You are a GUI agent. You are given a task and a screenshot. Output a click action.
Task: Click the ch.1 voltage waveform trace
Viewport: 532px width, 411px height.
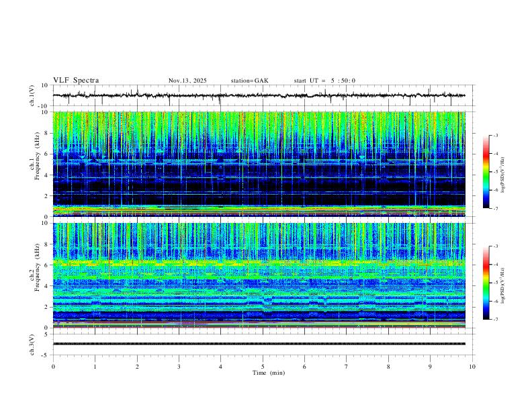[259, 95]
